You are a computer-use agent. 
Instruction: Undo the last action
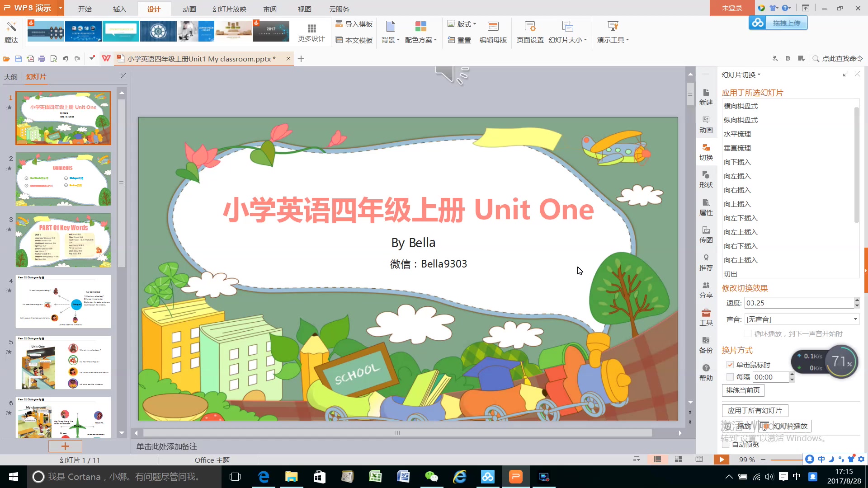tap(66, 59)
